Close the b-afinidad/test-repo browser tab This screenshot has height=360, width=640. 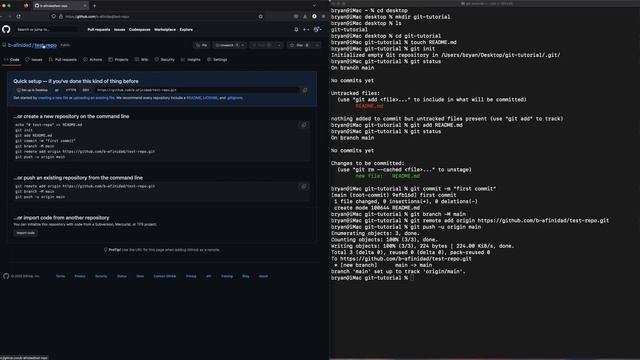(x=84, y=6)
